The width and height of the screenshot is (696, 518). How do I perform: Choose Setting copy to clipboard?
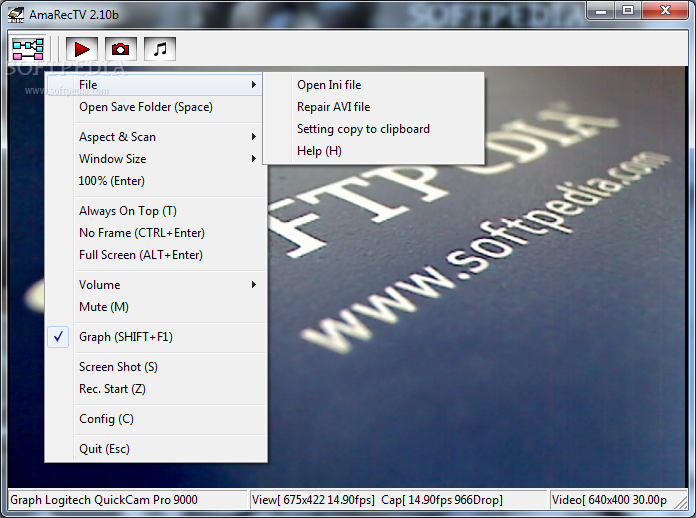(373, 129)
